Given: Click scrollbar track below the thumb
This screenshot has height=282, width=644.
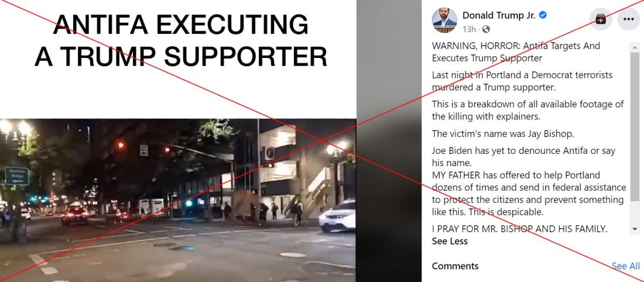Looking at the screenshot, I should [x=635, y=214].
